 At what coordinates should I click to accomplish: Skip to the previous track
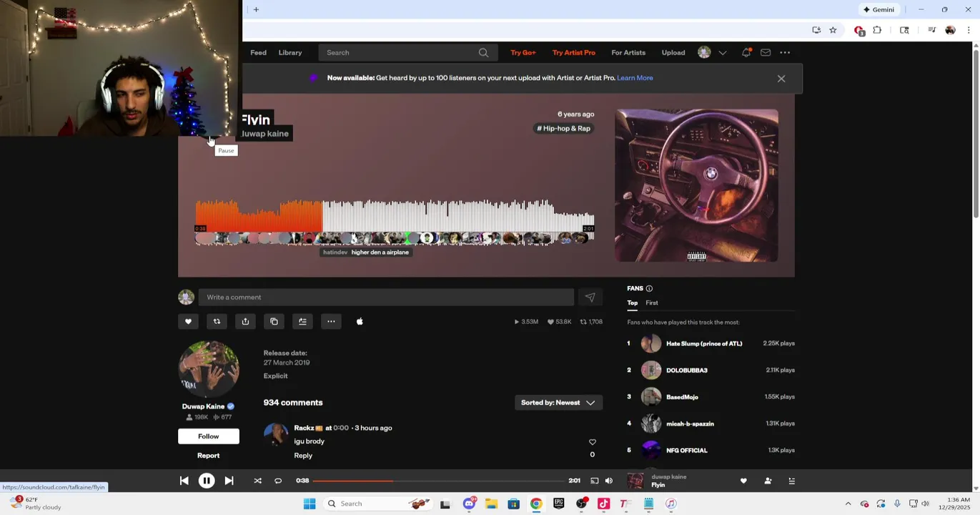(184, 481)
